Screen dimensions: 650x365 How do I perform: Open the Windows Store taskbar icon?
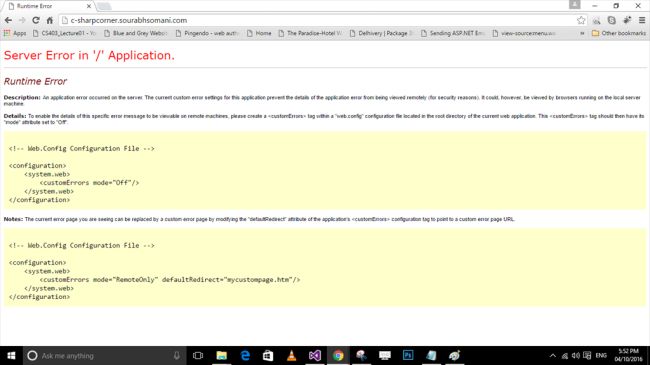[x=268, y=355]
